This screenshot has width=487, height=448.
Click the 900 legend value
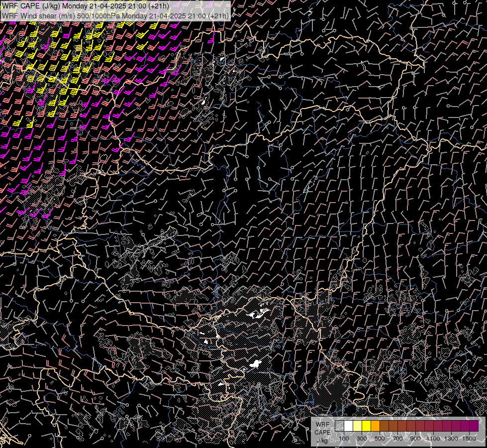point(415,439)
